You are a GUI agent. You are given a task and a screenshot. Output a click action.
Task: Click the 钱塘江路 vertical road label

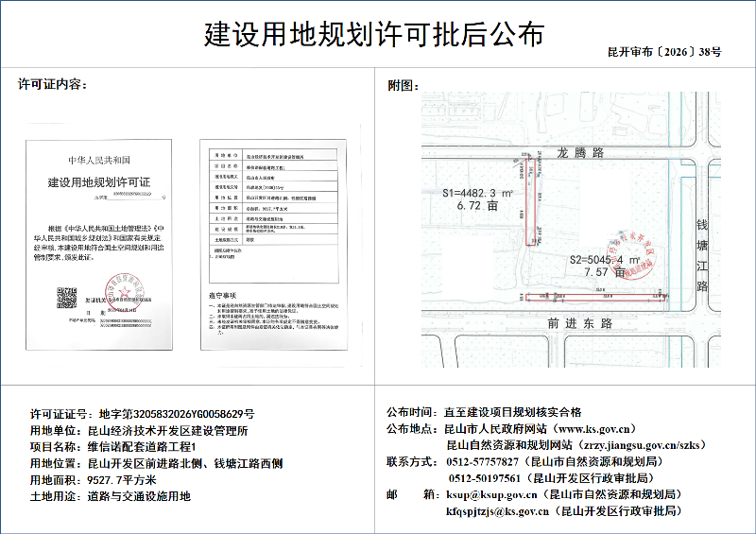click(701, 255)
